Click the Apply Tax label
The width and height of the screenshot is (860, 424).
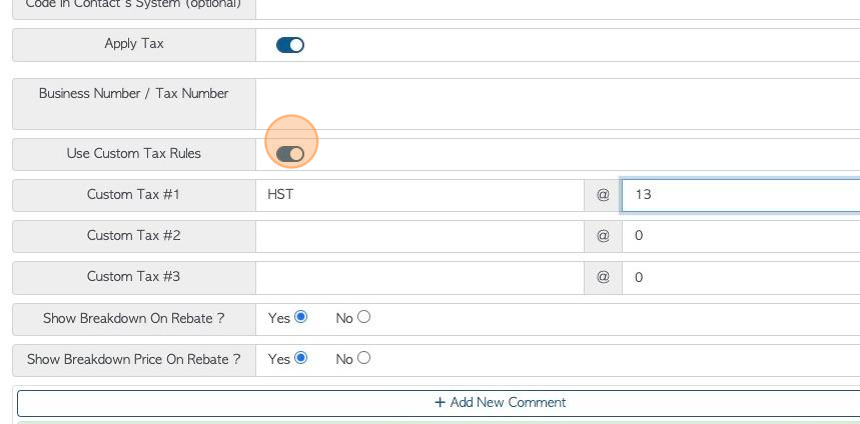tap(134, 44)
